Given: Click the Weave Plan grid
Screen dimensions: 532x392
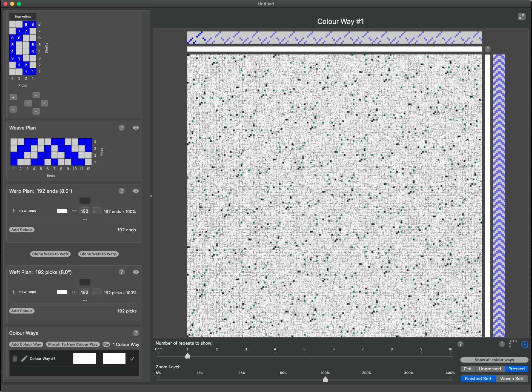Looking at the screenshot, I should (51, 152).
